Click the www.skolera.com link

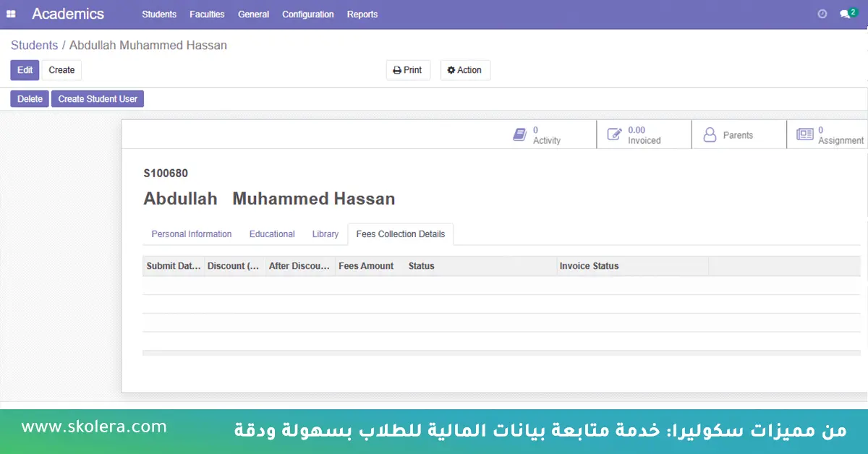pyautogui.click(x=94, y=427)
